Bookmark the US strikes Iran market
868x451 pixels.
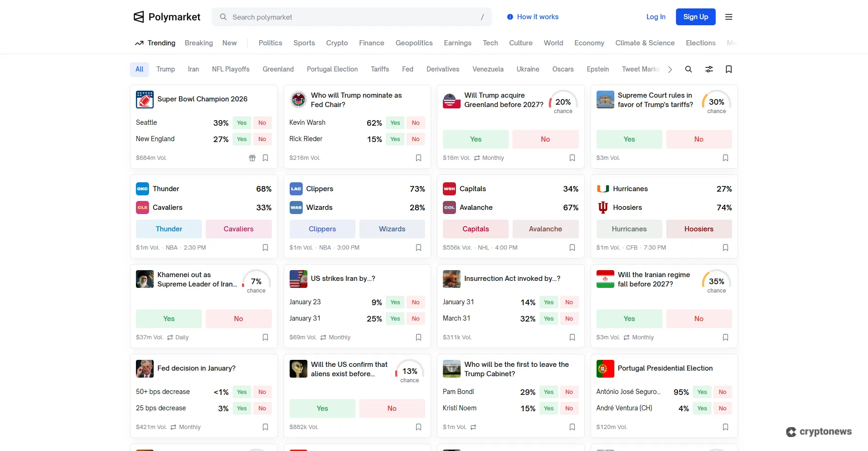click(x=419, y=337)
